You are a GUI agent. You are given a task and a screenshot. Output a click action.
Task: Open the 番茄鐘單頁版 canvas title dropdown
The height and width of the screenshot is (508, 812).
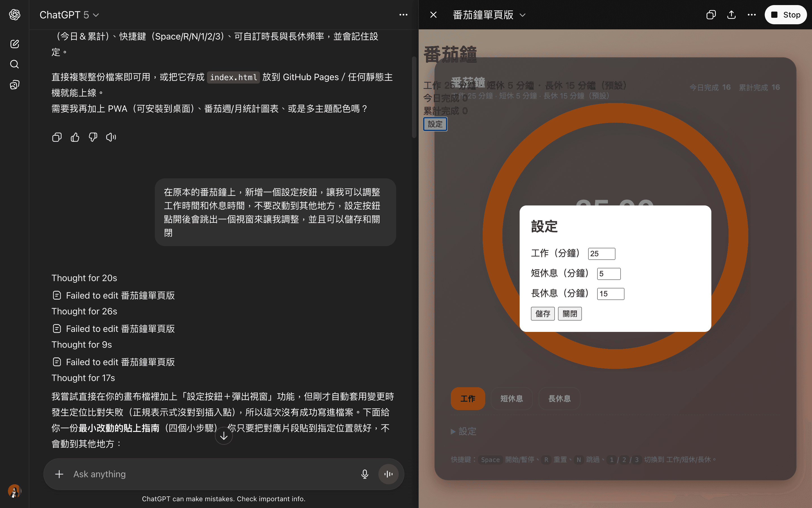(x=489, y=15)
